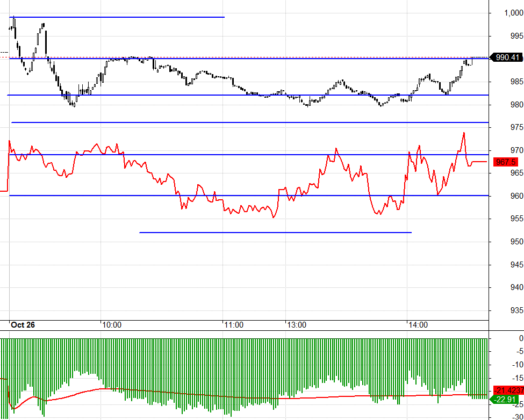Click the 0 label on indicator axis
Image resolution: width=524 pixels, height=420 pixels.
pyautogui.click(x=521, y=338)
